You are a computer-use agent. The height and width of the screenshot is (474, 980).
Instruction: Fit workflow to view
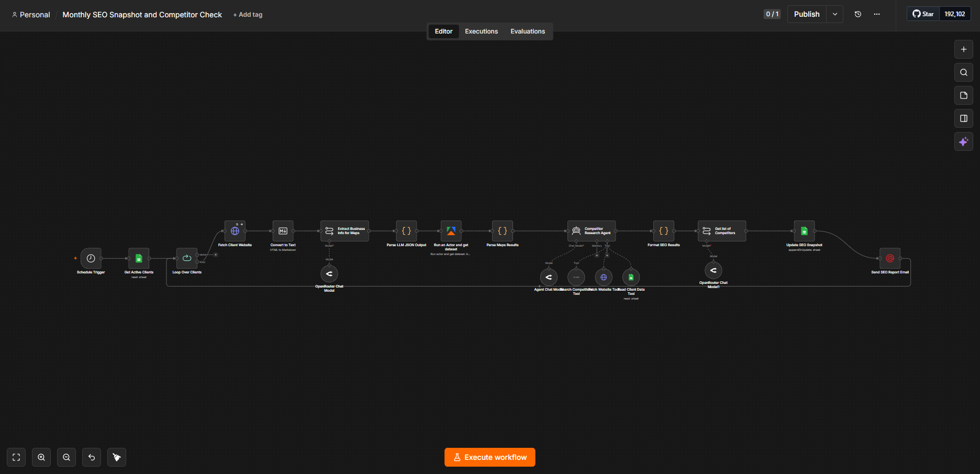tap(16, 457)
